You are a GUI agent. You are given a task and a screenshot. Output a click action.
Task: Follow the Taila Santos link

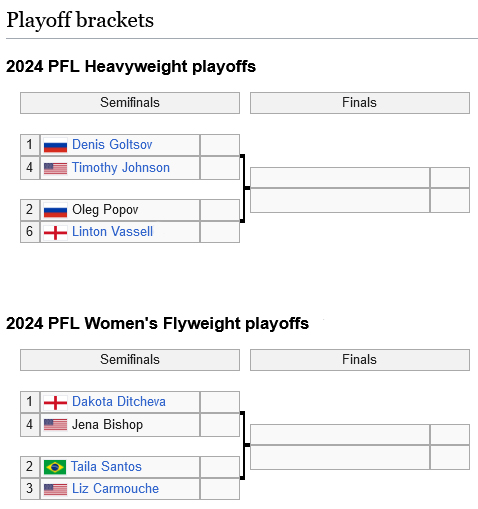(x=106, y=467)
